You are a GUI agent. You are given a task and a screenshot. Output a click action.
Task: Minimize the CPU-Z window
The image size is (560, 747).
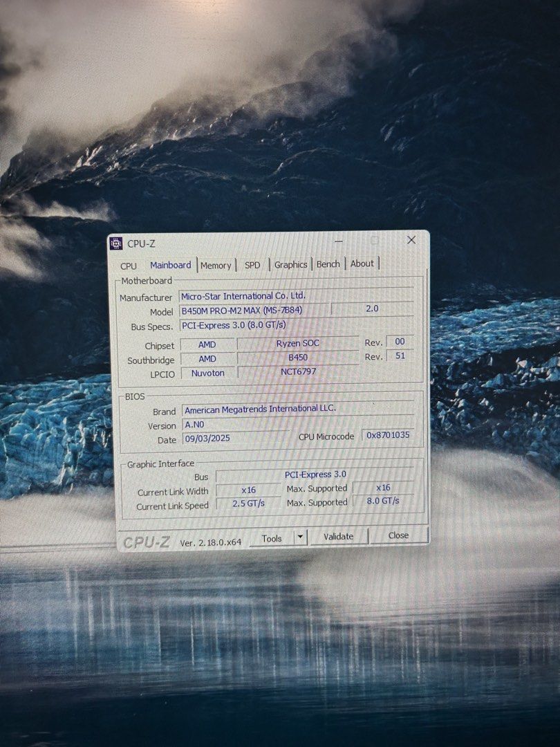[339, 241]
